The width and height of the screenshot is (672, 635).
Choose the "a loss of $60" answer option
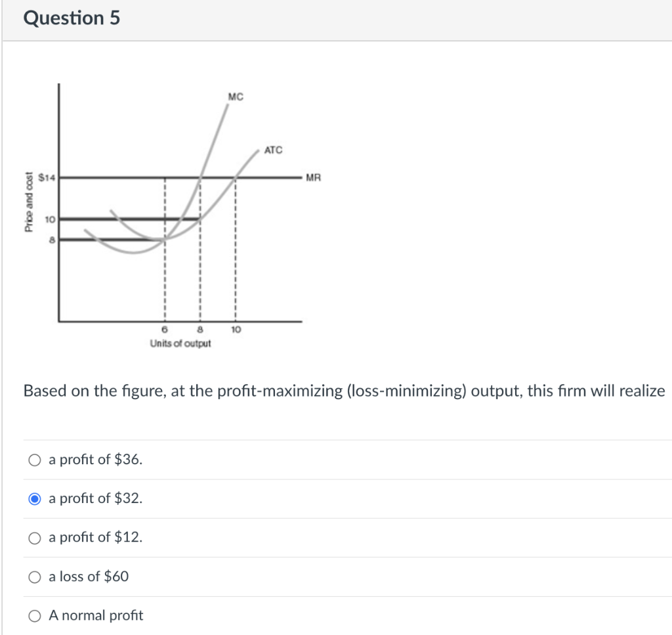click(33, 577)
